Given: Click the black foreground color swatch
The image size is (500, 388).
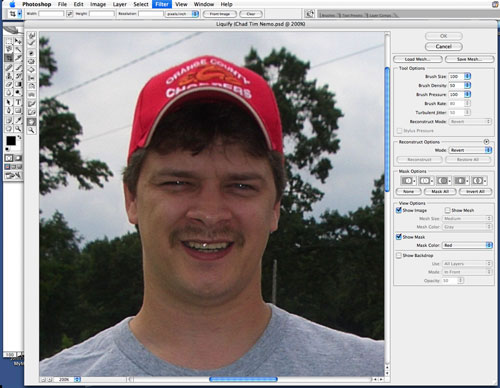Looking at the screenshot, I should click(11, 141).
